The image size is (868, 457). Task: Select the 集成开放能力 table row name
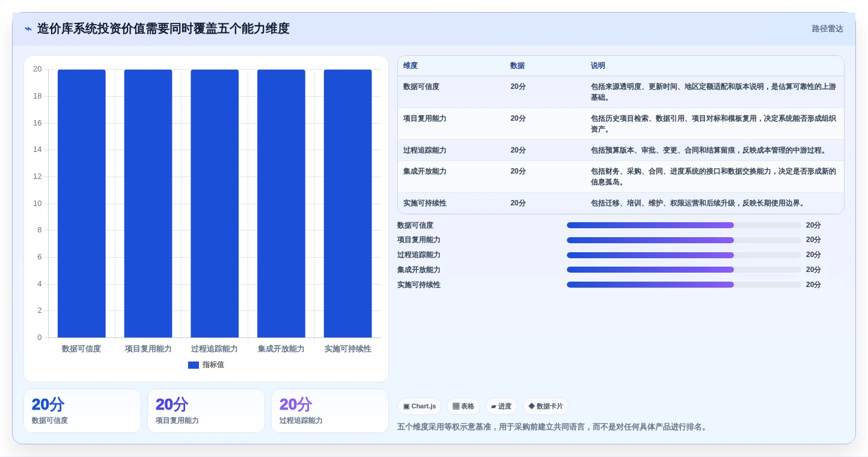click(425, 172)
